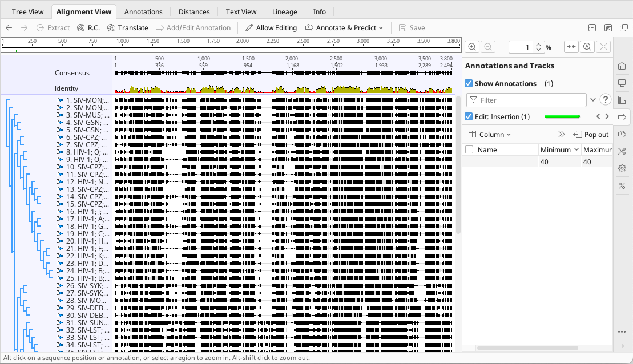The image size is (633, 364).
Task: Open the Annotate & Predict dropdown
Action: coord(344,28)
